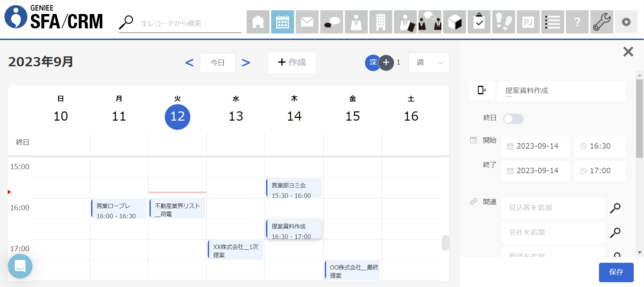
Task: Open the footprints activity icon
Action: [503, 22]
